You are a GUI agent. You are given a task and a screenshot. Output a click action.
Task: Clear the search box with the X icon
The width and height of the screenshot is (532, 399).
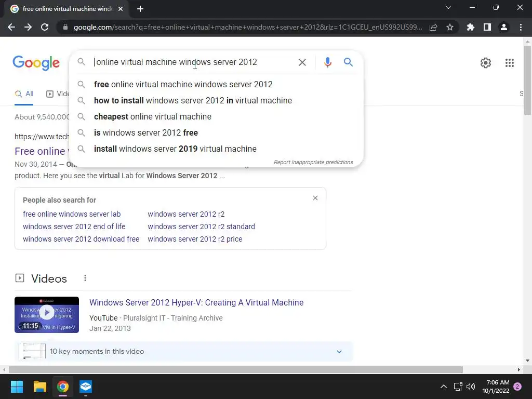pos(302,62)
